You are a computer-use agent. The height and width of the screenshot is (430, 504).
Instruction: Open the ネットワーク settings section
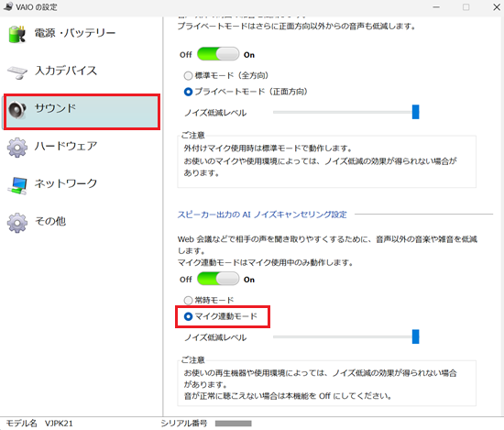(x=81, y=184)
